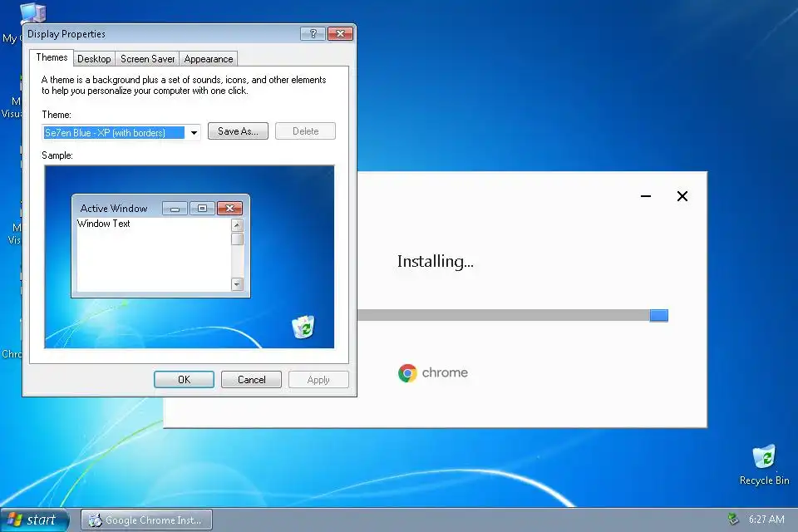Image resolution: width=798 pixels, height=532 pixels.
Task: Close the Display Properties window
Action: click(341, 33)
